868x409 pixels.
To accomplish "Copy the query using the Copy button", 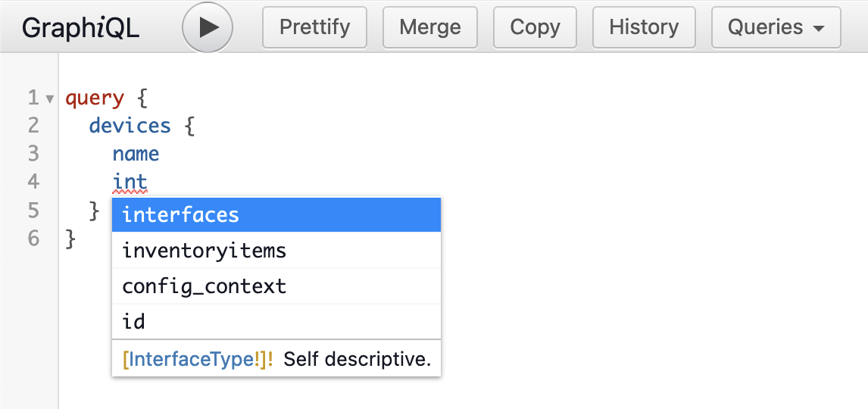I will click(535, 28).
